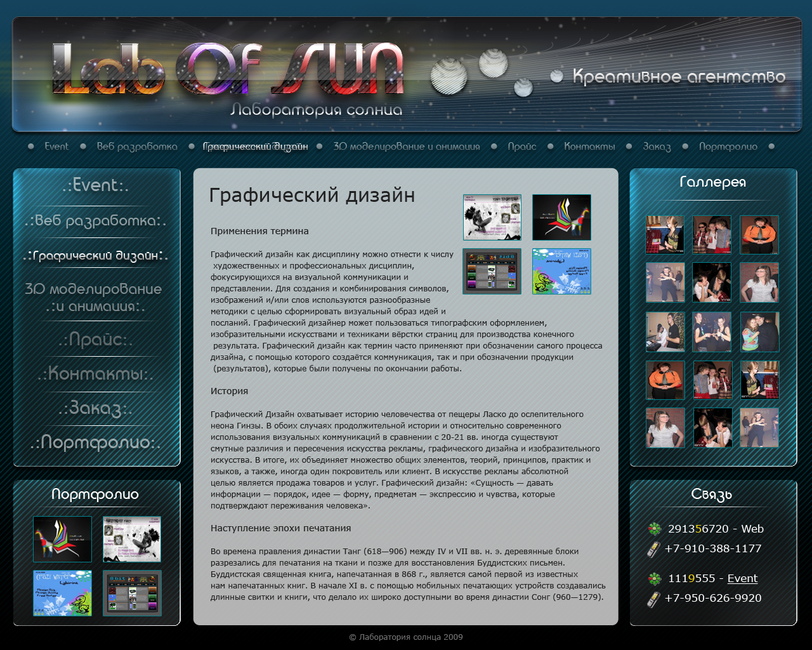Click the dark collage thumbnail beside Применения термина
The width and height of the screenshot is (812, 650).
coord(492,217)
